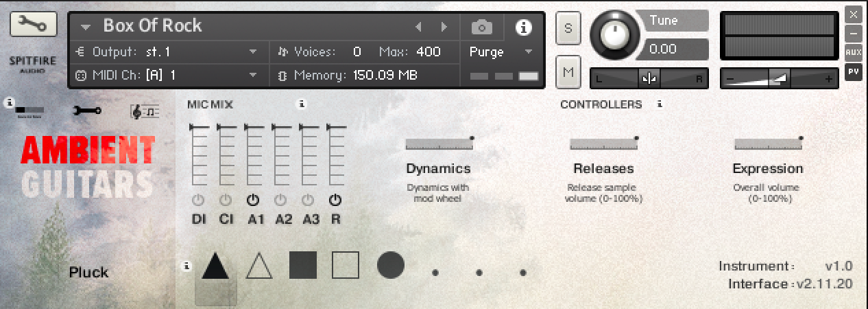Screen dimensions: 868x309
Task: Select the filled triangle articulation
Action: [x=215, y=266]
